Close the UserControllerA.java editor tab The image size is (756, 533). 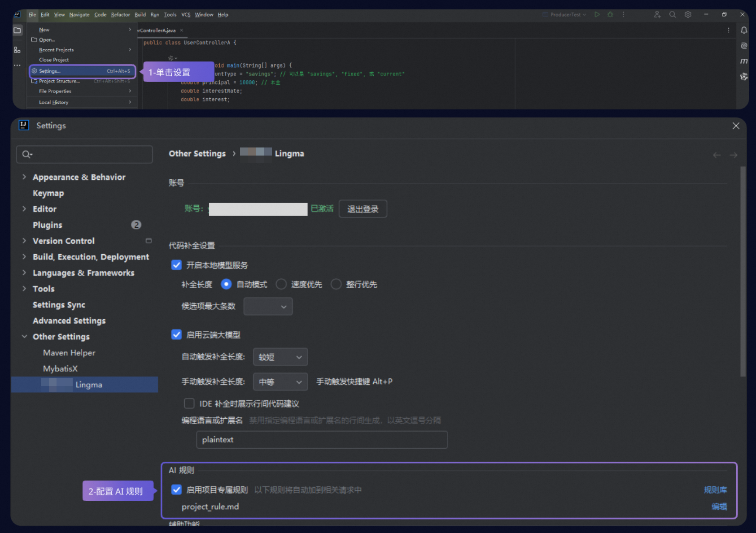click(x=182, y=30)
